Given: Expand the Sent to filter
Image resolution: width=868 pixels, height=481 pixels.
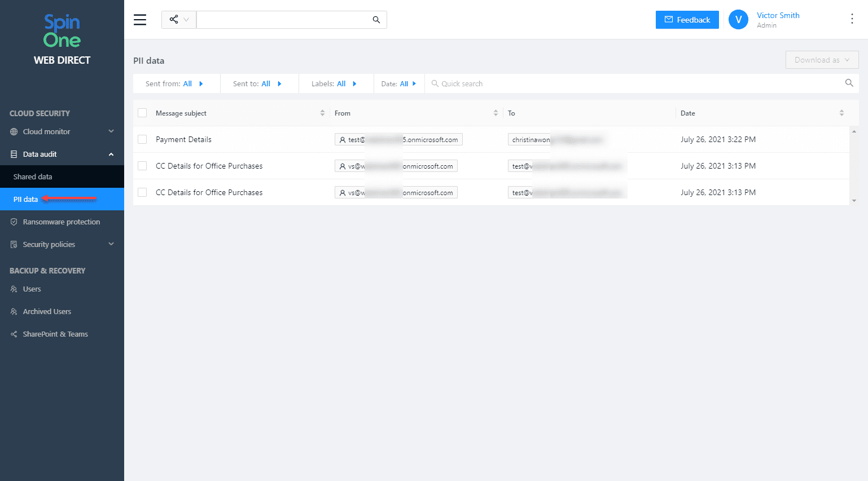Looking at the screenshot, I should (257, 83).
